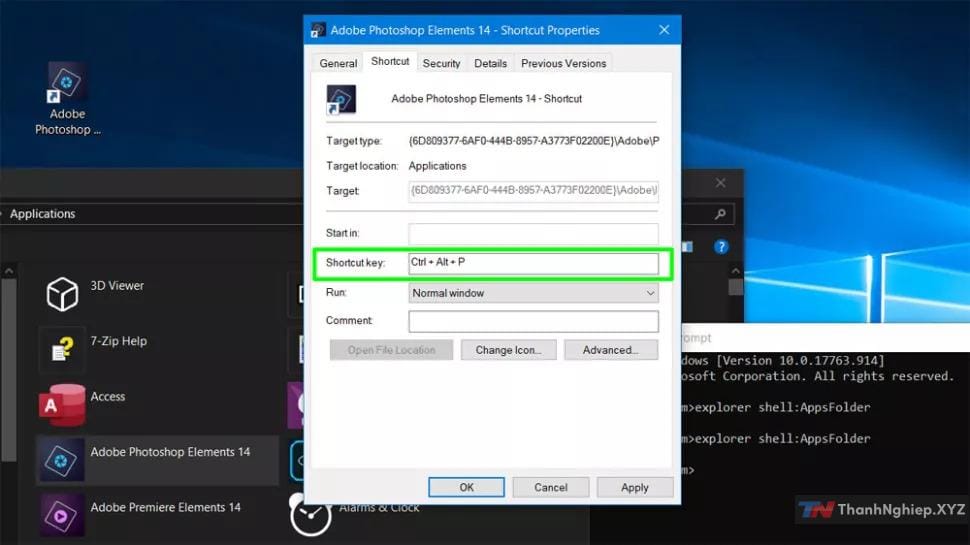
Task: Select the 7-Zip Help icon
Action: (x=62, y=349)
